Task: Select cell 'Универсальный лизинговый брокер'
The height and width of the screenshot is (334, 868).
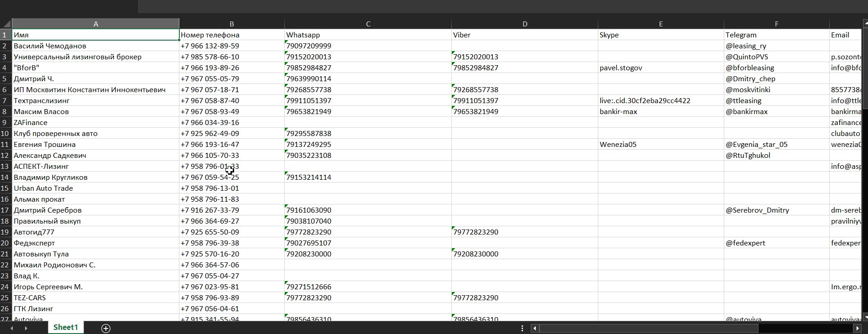Action: (96, 57)
